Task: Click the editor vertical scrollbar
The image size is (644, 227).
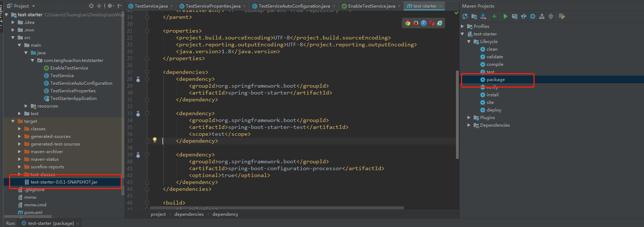Action: coord(457,114)
